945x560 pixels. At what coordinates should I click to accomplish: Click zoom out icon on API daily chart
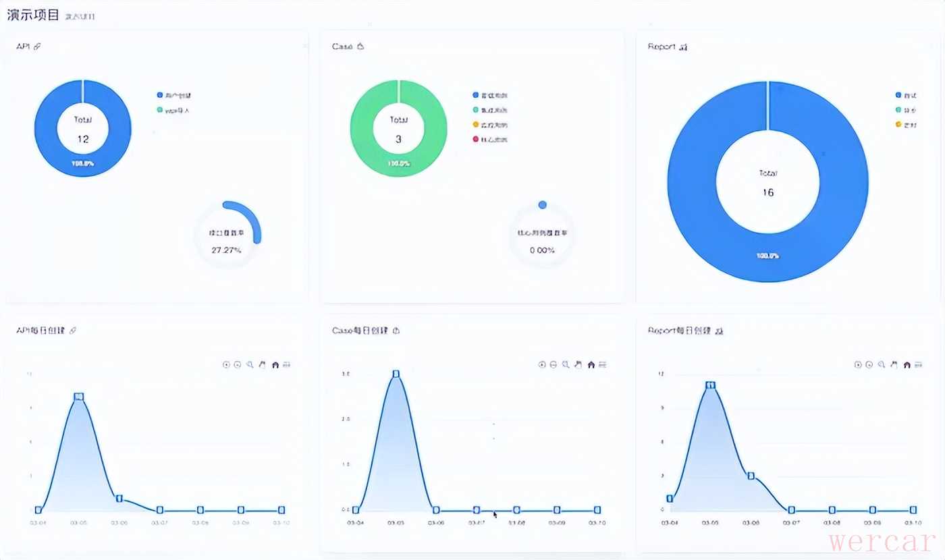(x=238, y=364)
